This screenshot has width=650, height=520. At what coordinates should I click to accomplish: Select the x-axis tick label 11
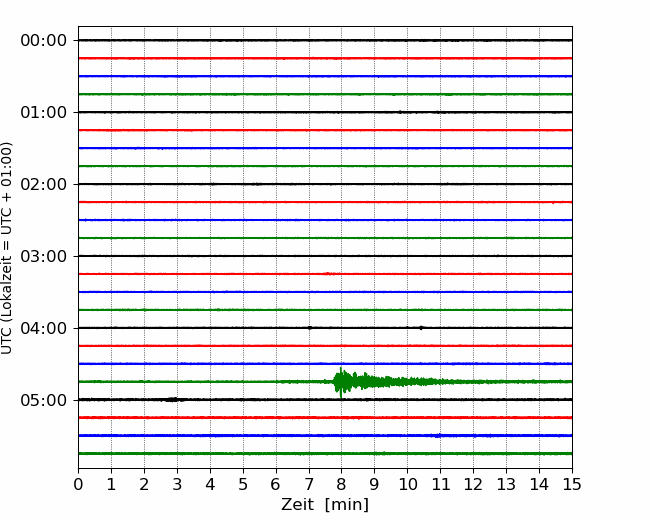click(441, 484)
